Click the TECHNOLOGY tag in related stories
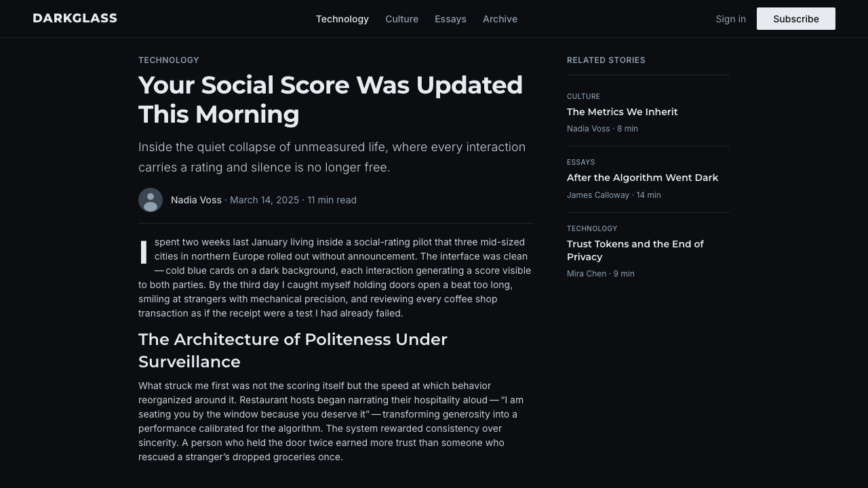Screen dimensions: 868x488 pos(592,228)
